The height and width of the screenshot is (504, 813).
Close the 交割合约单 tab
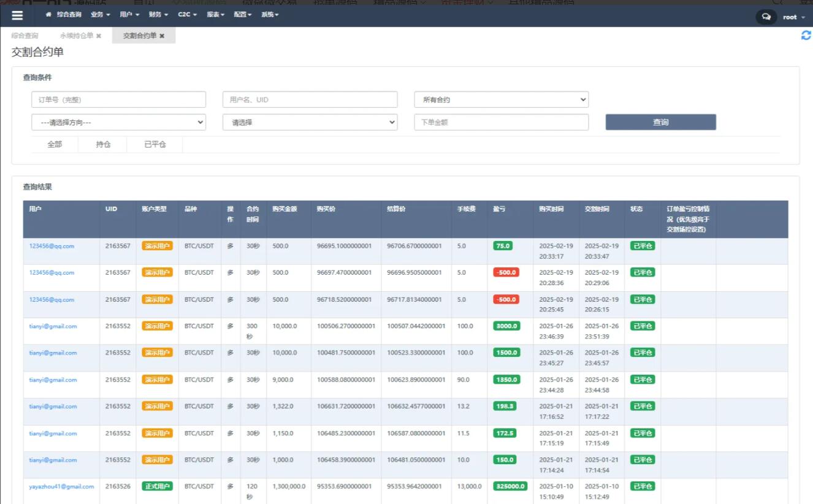(162, 36)
